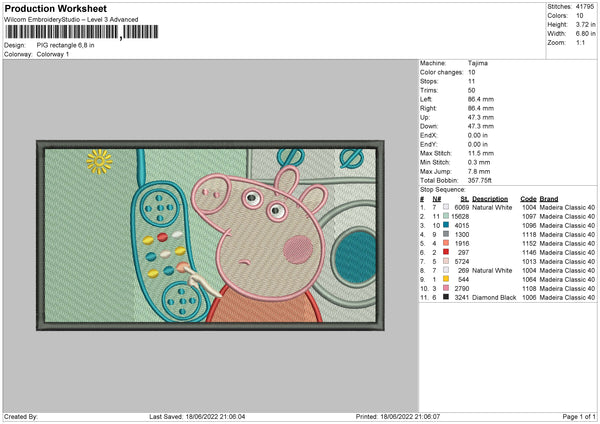Click the 'Last Saved: 18/06/2022 21:06:04' footer text
Image resolution: width=600 pixels, height=424 pixels.
tap(197, 416)
